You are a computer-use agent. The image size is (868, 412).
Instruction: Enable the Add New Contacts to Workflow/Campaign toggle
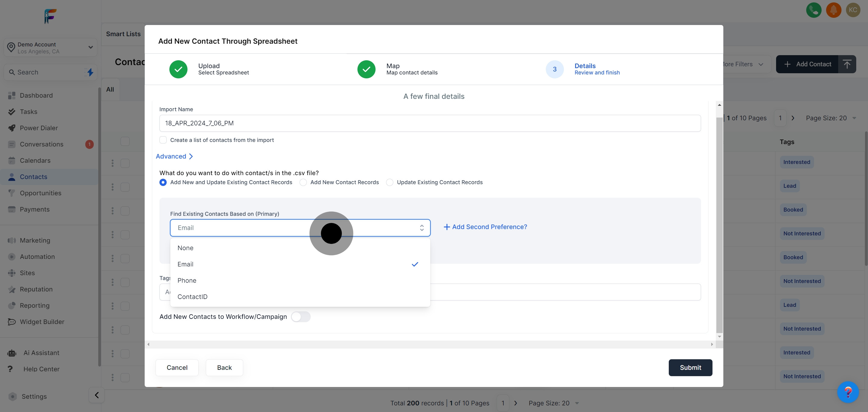coord(300,317)
